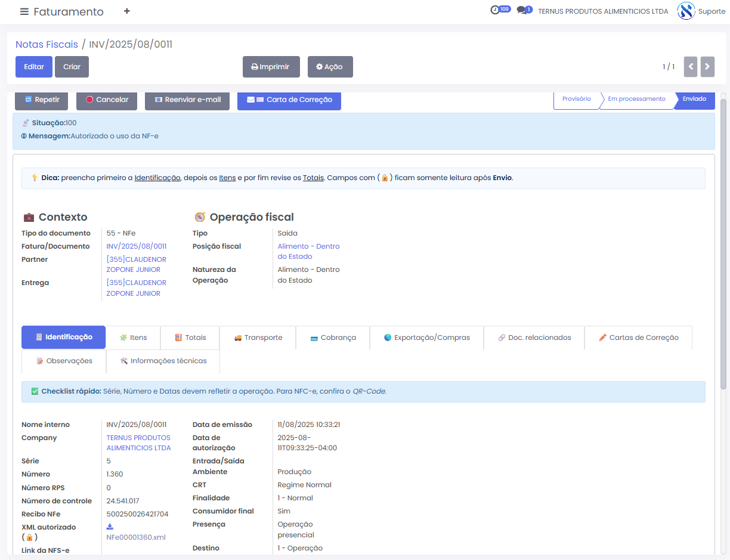
Task: Go to next record with right arrow
Action: point(707,67)
